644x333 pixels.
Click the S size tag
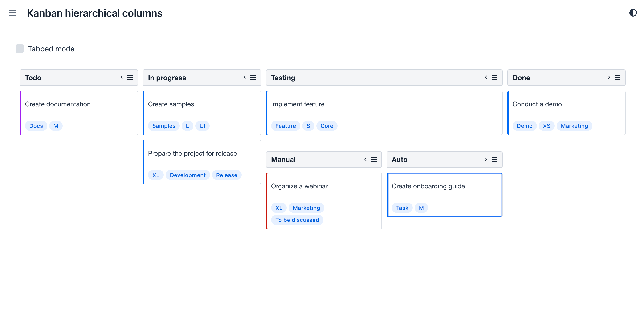pos(308,126)
